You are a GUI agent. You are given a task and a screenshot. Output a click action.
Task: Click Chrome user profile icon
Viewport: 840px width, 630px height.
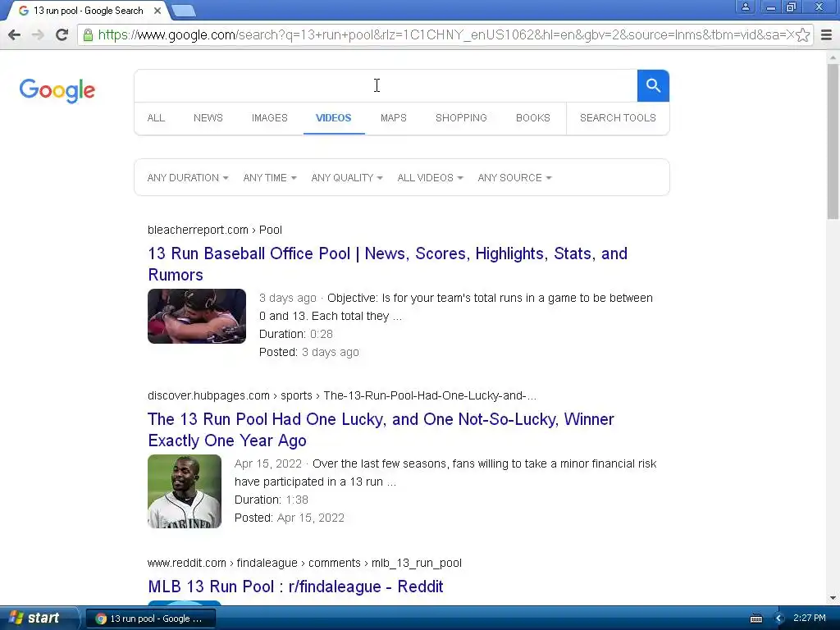click(x=745, y=7)
